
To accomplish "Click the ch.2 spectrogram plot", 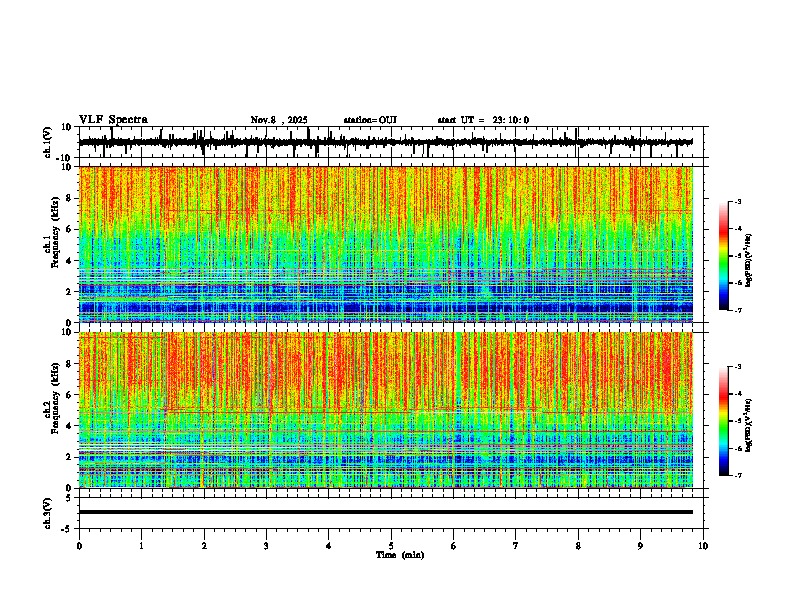I will (x=386, y=410).
